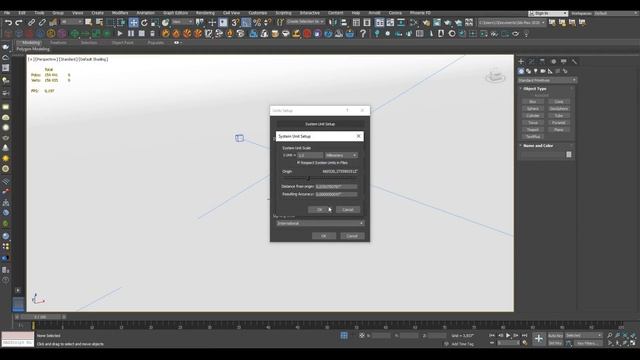640x360 pixels.
Task: Click the Mirror tool icon
Action: tap(333, 22)
